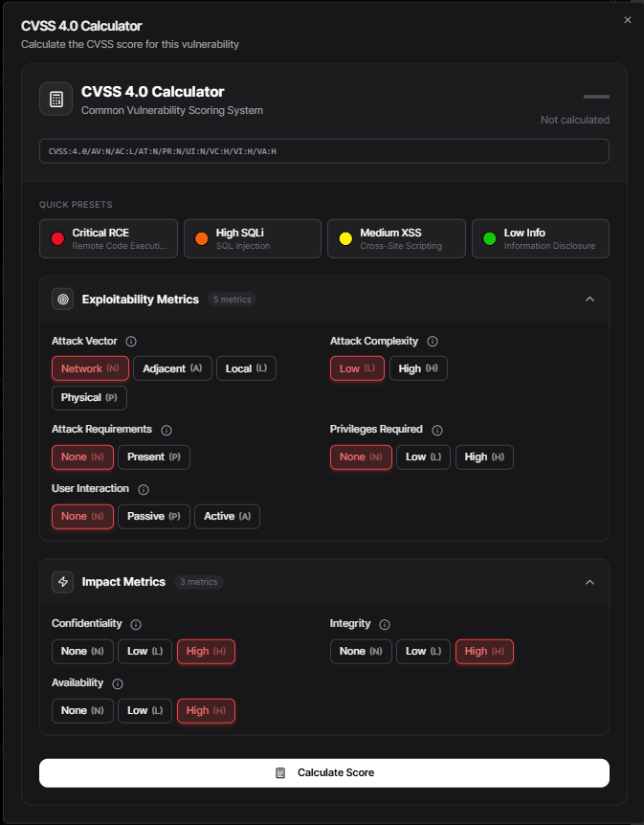Collapse the Impact Metrics section chevron
The image size is (644, 825).
[x=589, y=582]
